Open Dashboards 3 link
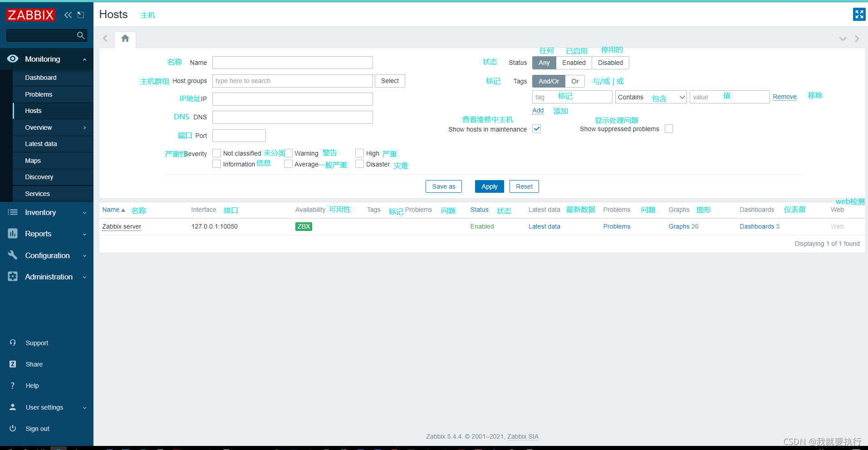The image size is (868, 450). pyautogui.click(x=760, y=226)
